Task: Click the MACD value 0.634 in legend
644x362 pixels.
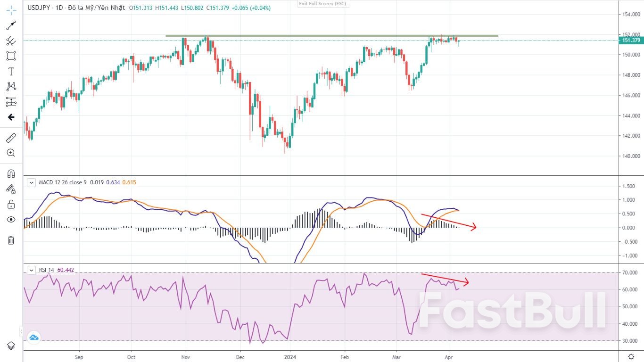Action: [113, 182]
